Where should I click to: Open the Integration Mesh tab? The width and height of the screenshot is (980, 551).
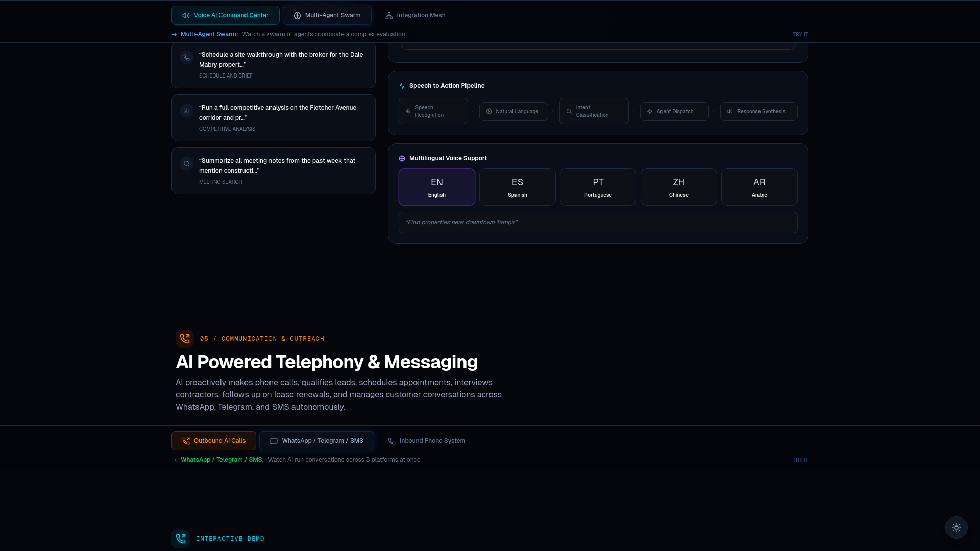click(x=415, y=15)
